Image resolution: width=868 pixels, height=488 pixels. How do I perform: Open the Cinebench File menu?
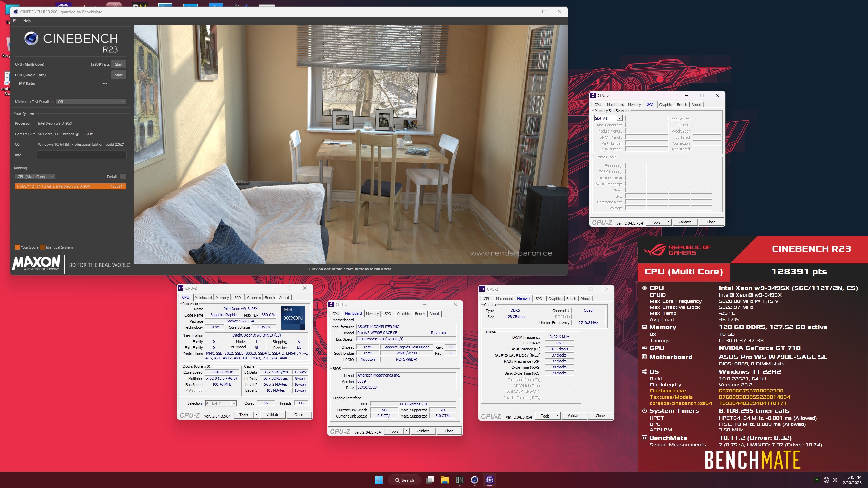(x=16, y=21)
